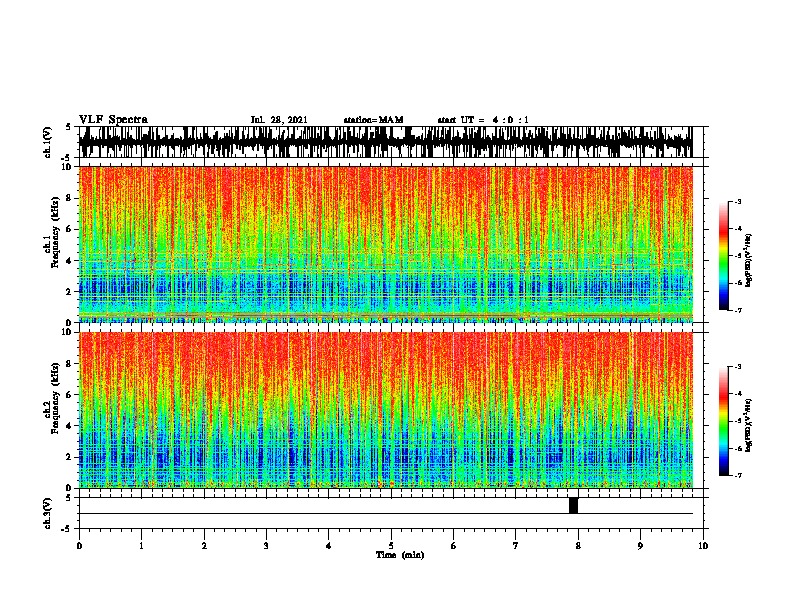Click the "start UT = 4 : 0 : 1" text
This screenshot has height=612, width=792.
[483, 120]
